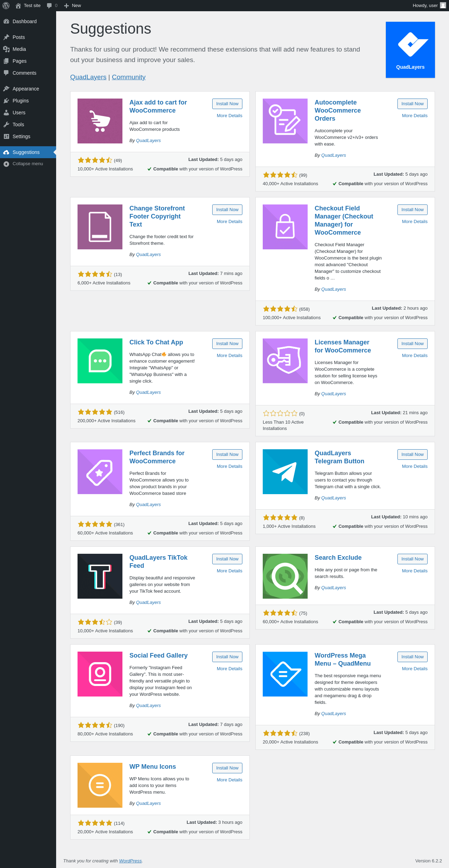Screen dimensions: 449x868
Task: Click Ajax add to cart plugin icon
Action: pyautogui.click(x=100, y=121)
